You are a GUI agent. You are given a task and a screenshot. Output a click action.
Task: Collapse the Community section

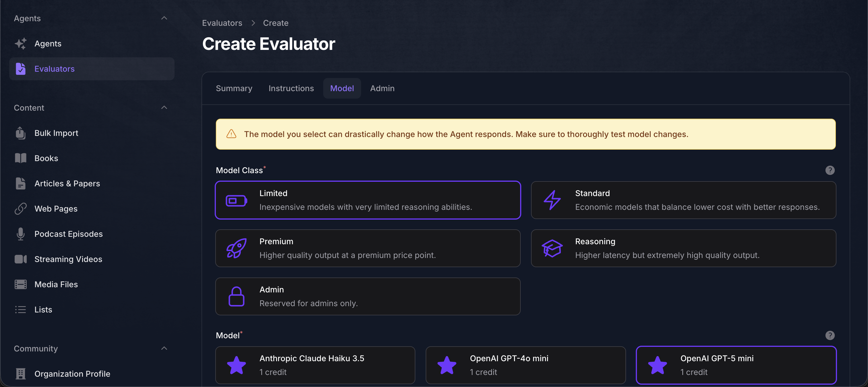coord(164,348)
